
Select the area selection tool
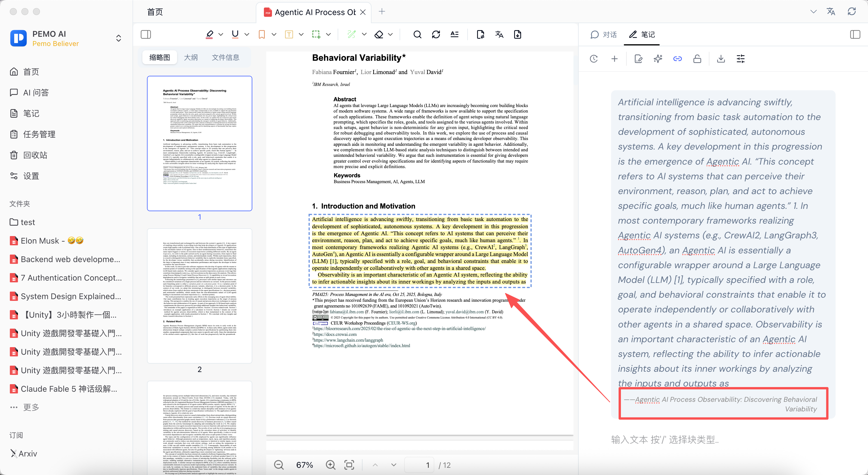(x=316, y=34)
